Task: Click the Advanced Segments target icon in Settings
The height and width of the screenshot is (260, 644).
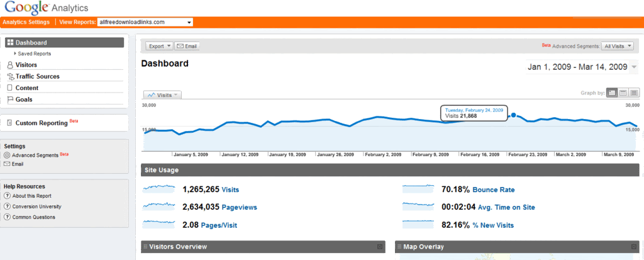Action: [x=7, y=155]
